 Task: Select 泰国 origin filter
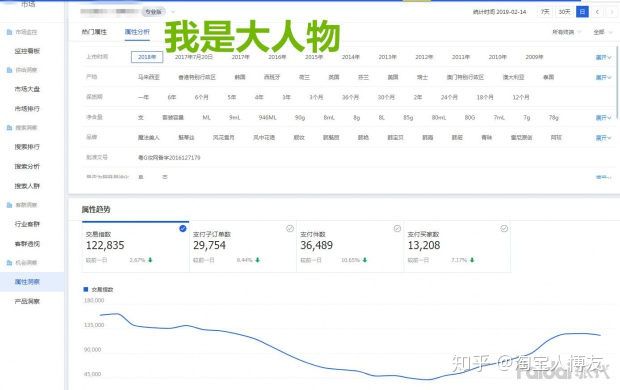548,77
